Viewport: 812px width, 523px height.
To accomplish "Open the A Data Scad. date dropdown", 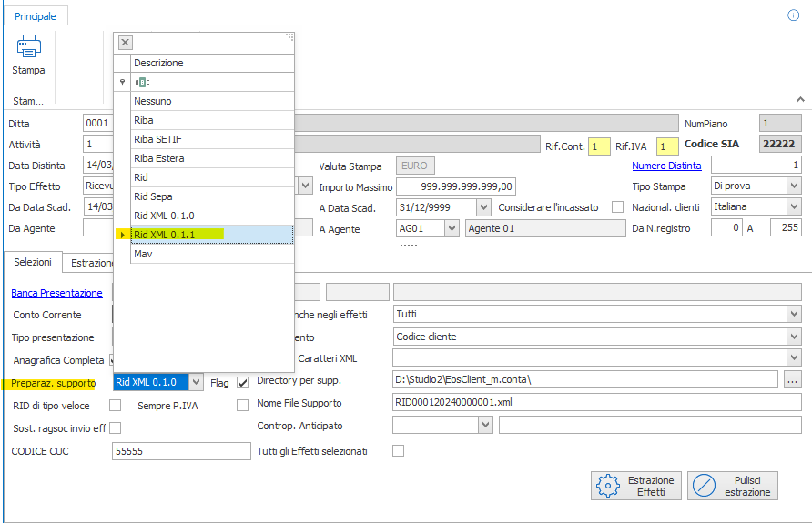I will click(x=483, y=207).
